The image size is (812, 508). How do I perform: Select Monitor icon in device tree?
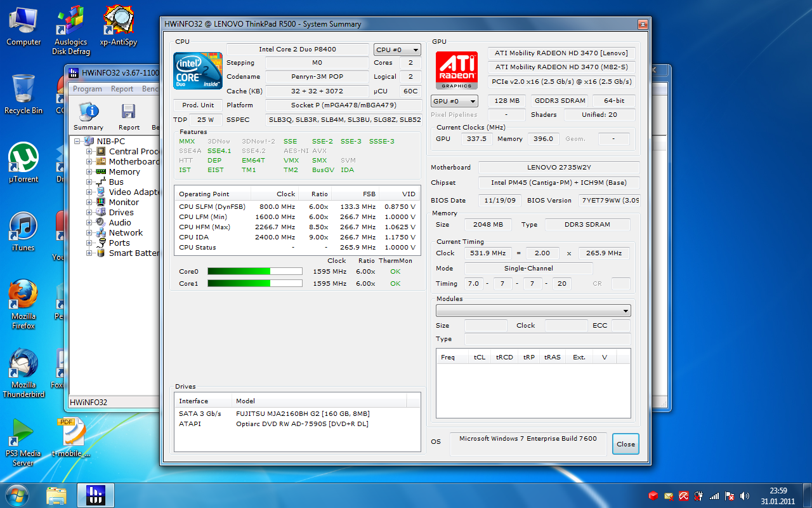point(101,202)
